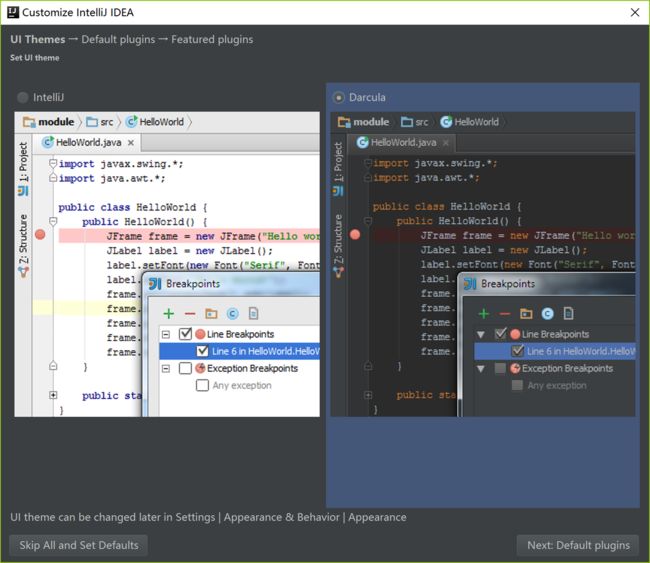The width and height of the screenshot is (650, 563).
Task: Open the Project tool tab in Darcula preview
Action: click(338, 169)
